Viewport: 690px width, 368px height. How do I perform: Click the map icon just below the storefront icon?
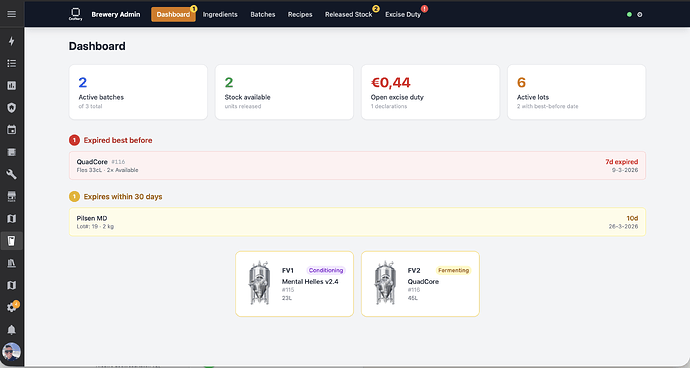[11, 219]
